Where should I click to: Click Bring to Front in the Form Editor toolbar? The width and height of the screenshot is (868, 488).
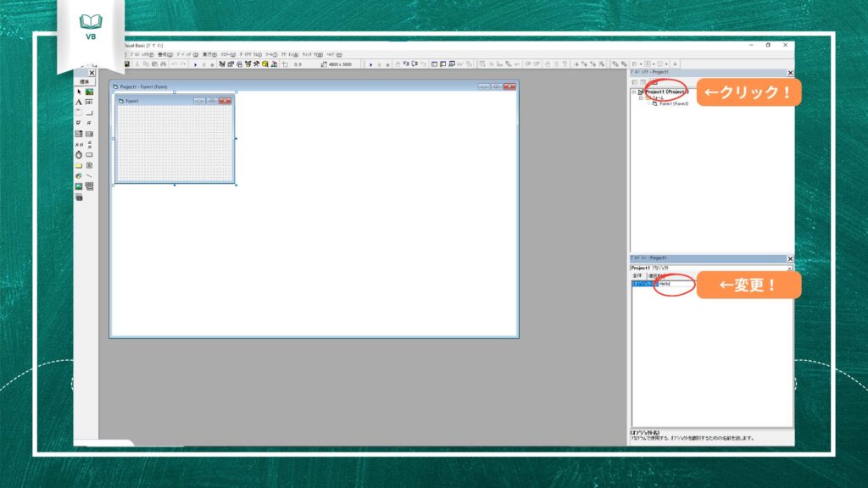[615, 64]
